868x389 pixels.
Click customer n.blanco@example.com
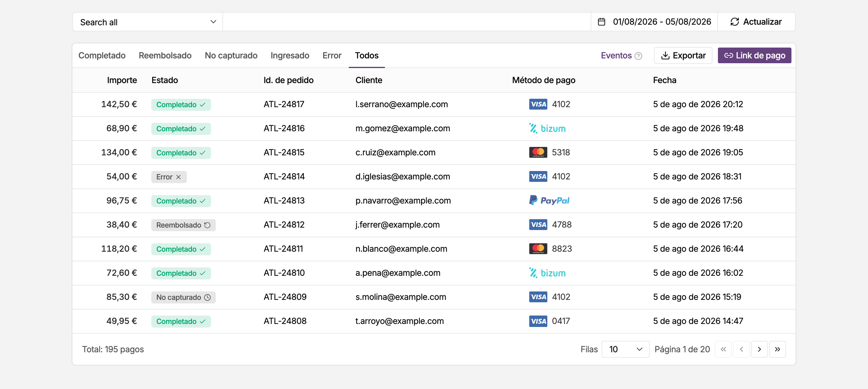[x=401, y=249]
